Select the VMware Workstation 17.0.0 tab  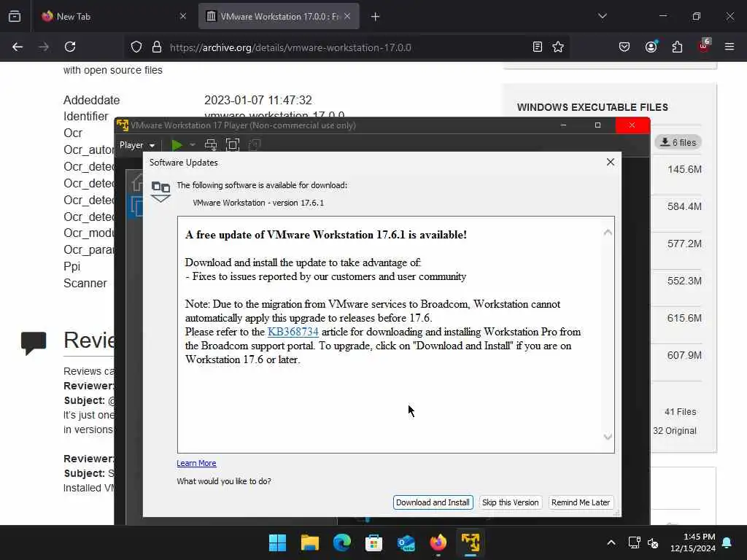pyautogui.click(x=279, y=16)
